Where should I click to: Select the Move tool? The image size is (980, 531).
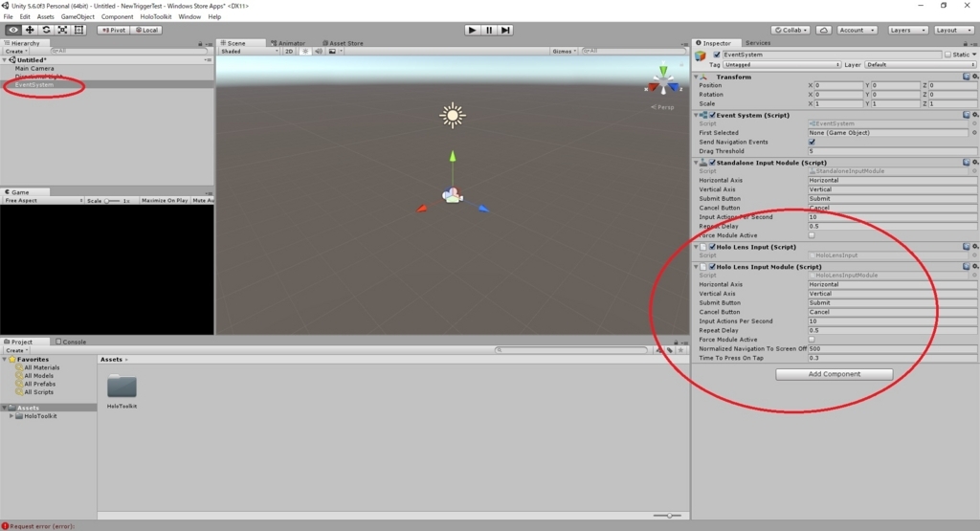tap(30, 30)
